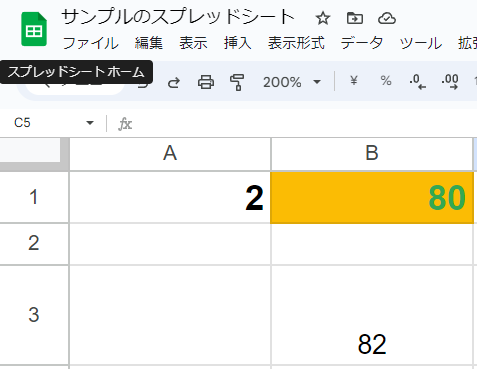Apply percent format
Viewport: 477px width, 369px height.
click(x=386, y=81)
